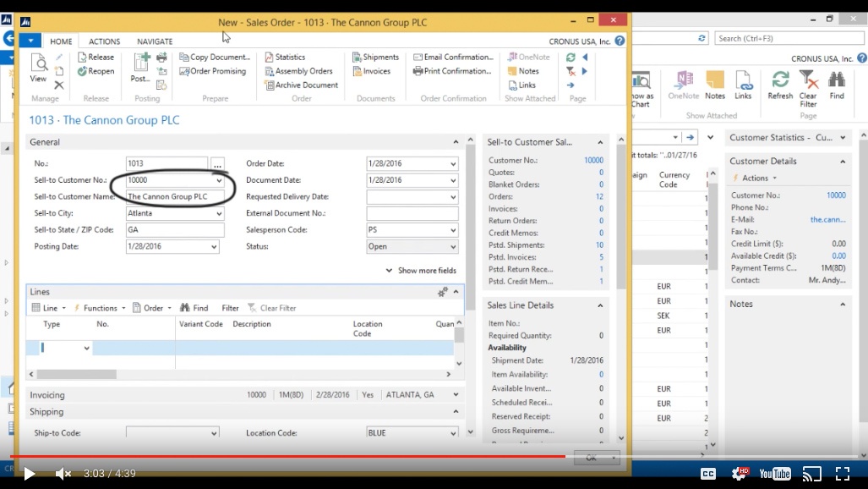Screen dimensions: 868x489
Task: Open the Document Date dropdown
Action: (x=453, y=180)
